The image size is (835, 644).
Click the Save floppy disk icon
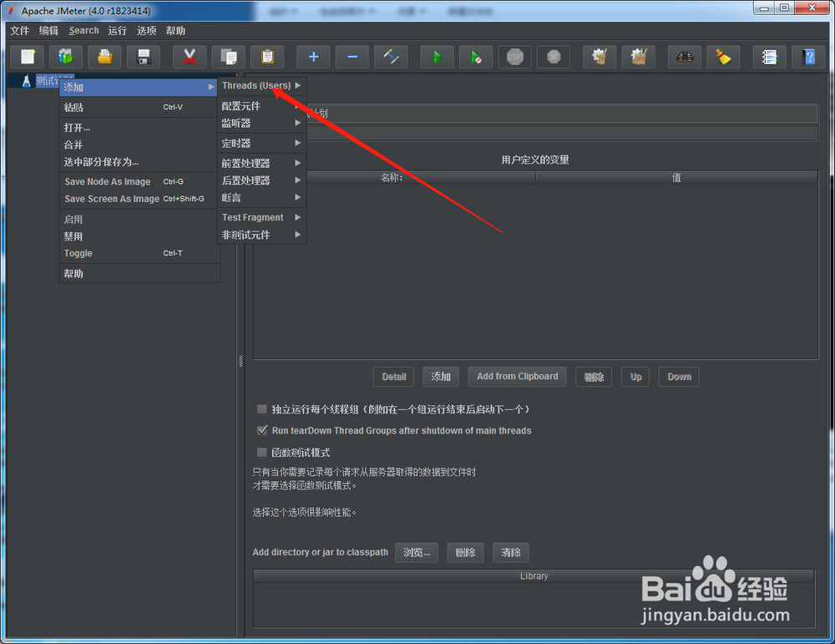tap(144, 57)
